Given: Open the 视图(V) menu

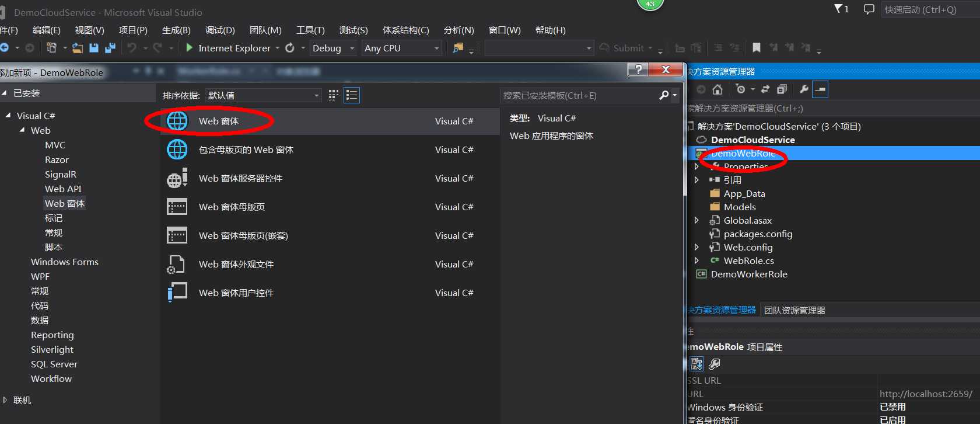Looking at the screenshot, I should coord(90,30).
